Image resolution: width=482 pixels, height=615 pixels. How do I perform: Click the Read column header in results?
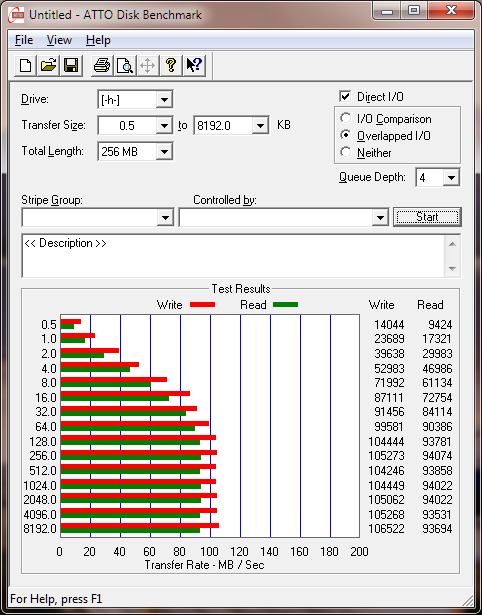point(430,305)
